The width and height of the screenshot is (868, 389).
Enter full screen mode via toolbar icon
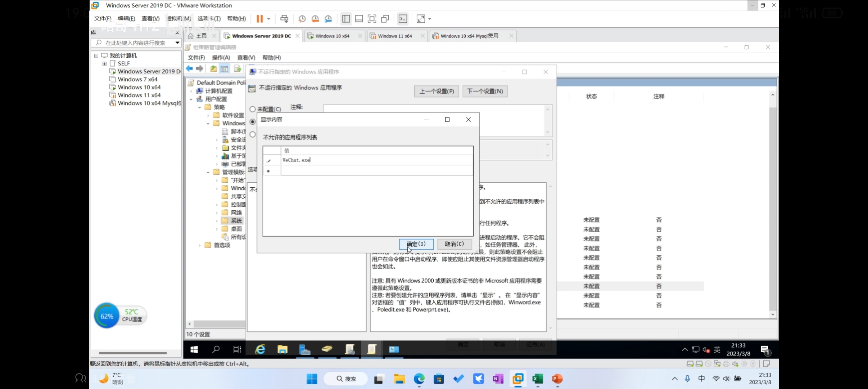[x=372, y=19]
